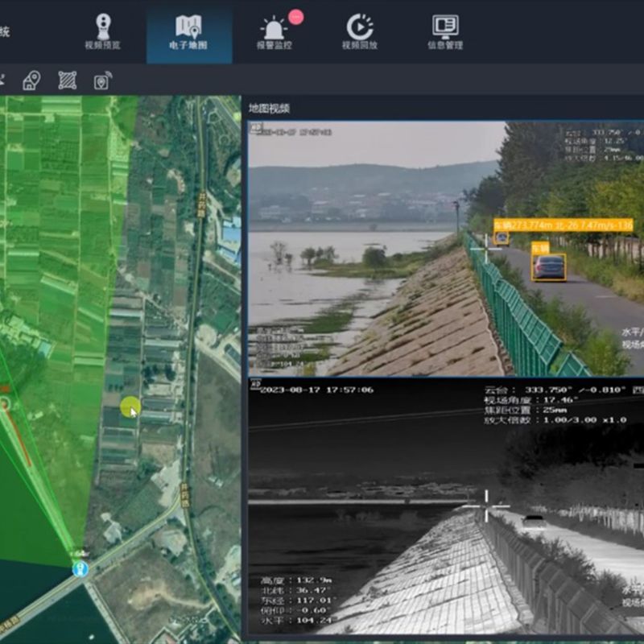This screenshot has width=644, height=644.
Task: Activate the hatched region drawing toolbar icon
Action: tap(68, 80)
